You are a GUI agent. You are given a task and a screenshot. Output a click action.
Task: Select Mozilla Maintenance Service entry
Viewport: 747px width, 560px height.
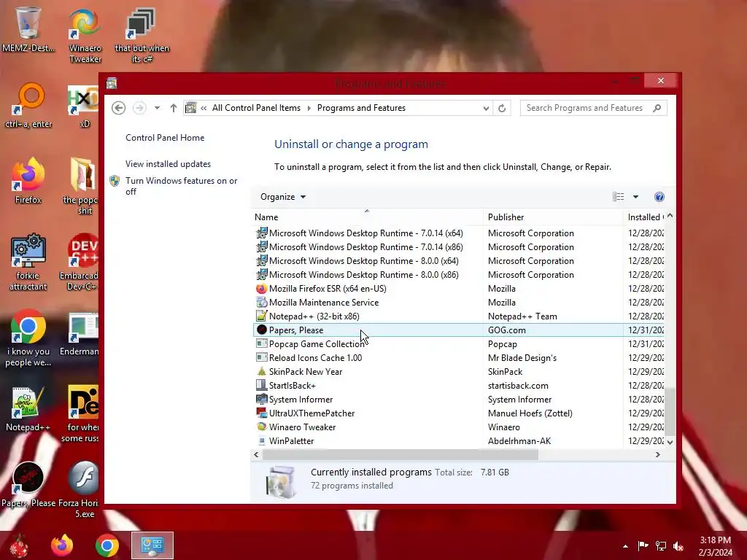tap(459, 303)
